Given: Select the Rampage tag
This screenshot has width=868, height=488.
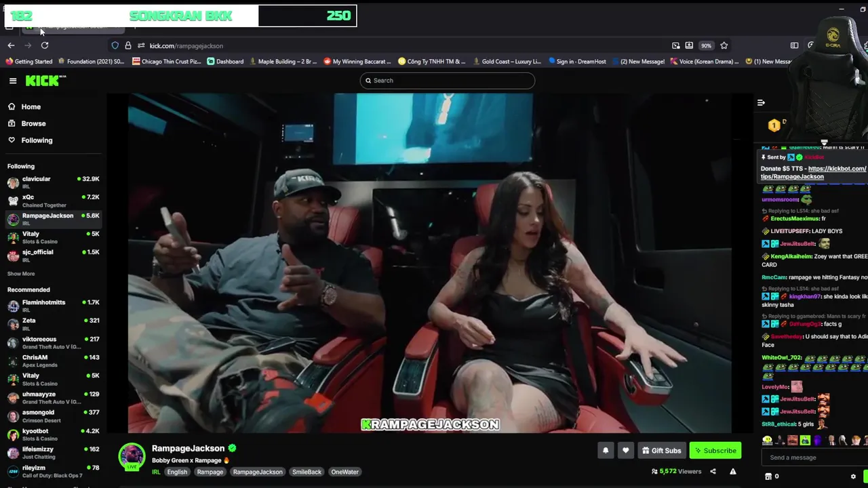Looking at the screenshot, I should pyautogui.click(x=210, y=472).
